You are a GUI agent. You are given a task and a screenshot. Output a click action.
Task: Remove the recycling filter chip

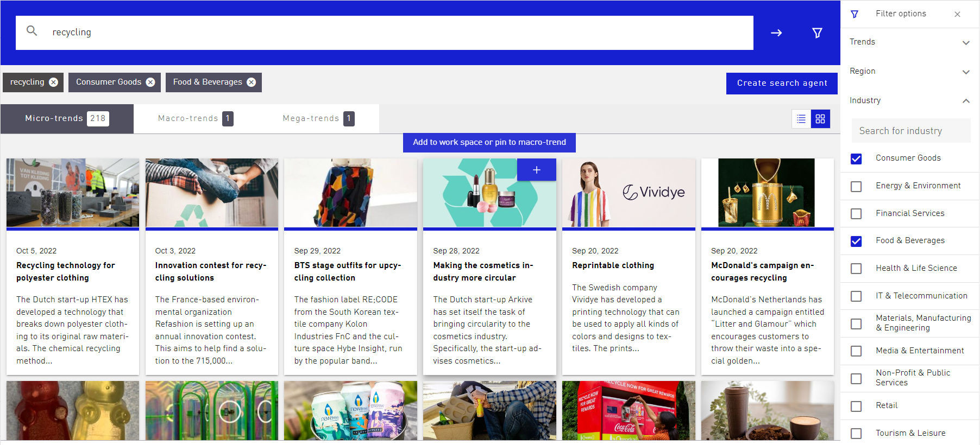tap(53, 82)
